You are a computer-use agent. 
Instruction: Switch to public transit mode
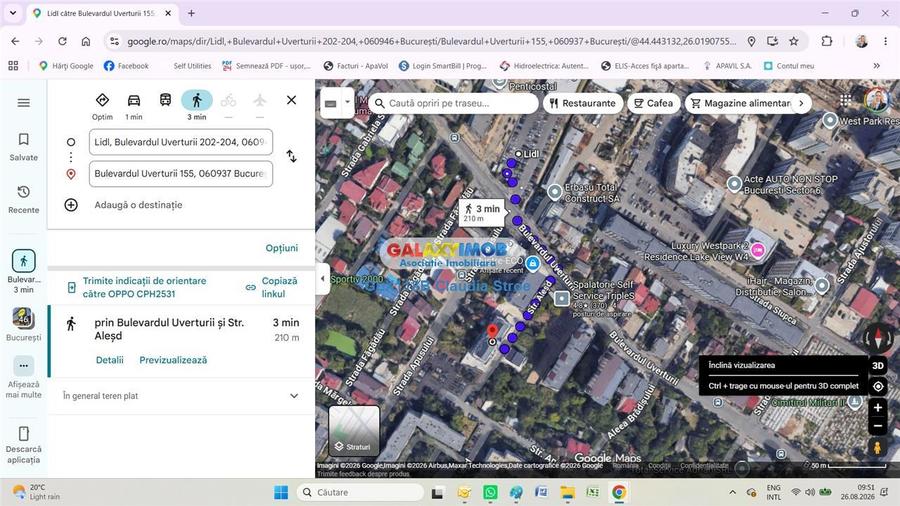click(165, 100)
